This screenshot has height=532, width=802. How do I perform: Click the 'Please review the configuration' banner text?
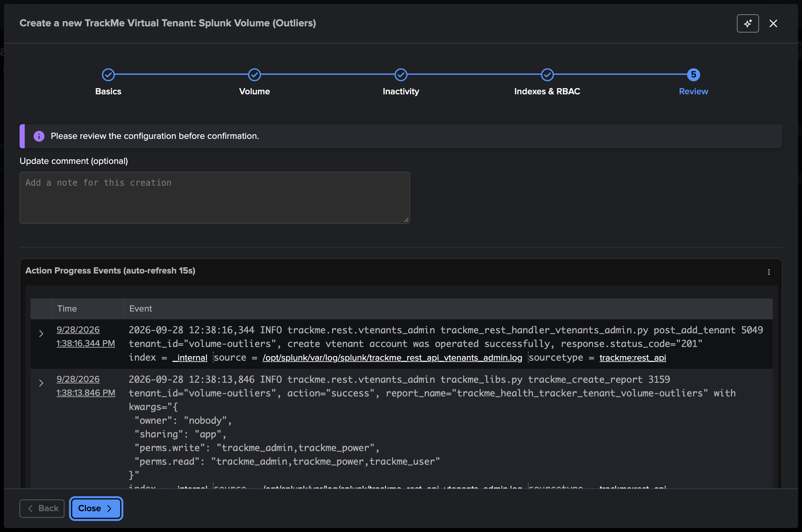[x=155, y=136]
